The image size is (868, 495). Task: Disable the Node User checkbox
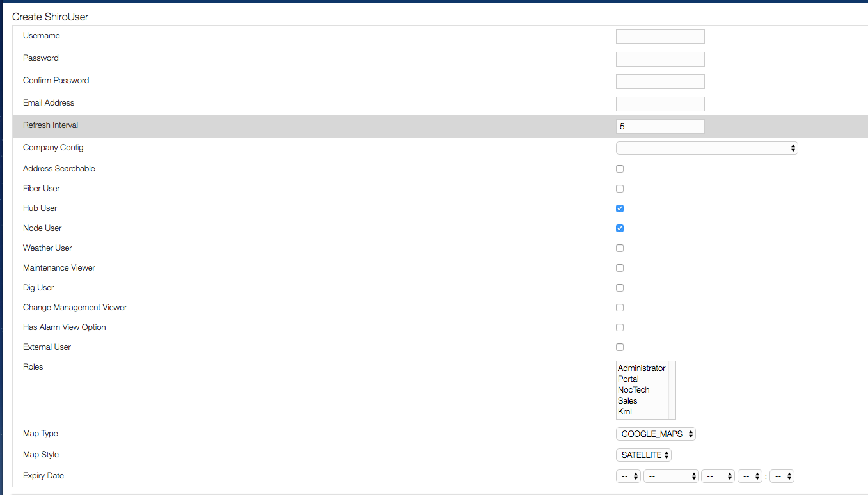click(619, 228)
